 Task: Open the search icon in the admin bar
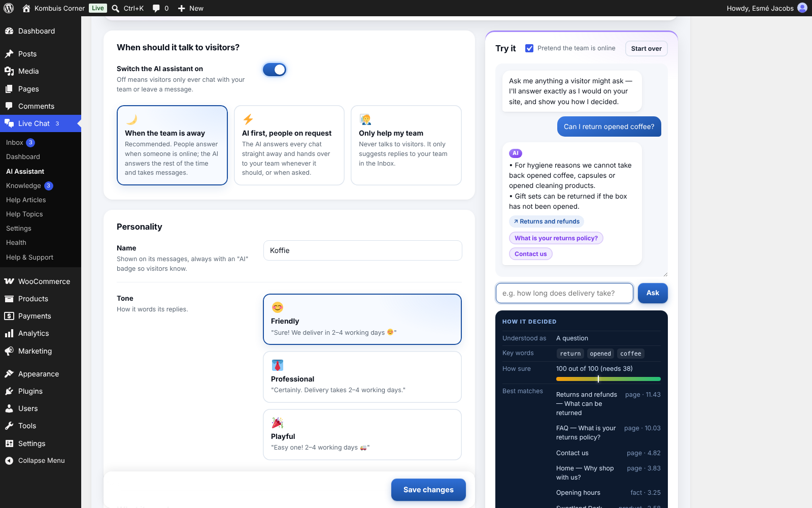[116, 8]
